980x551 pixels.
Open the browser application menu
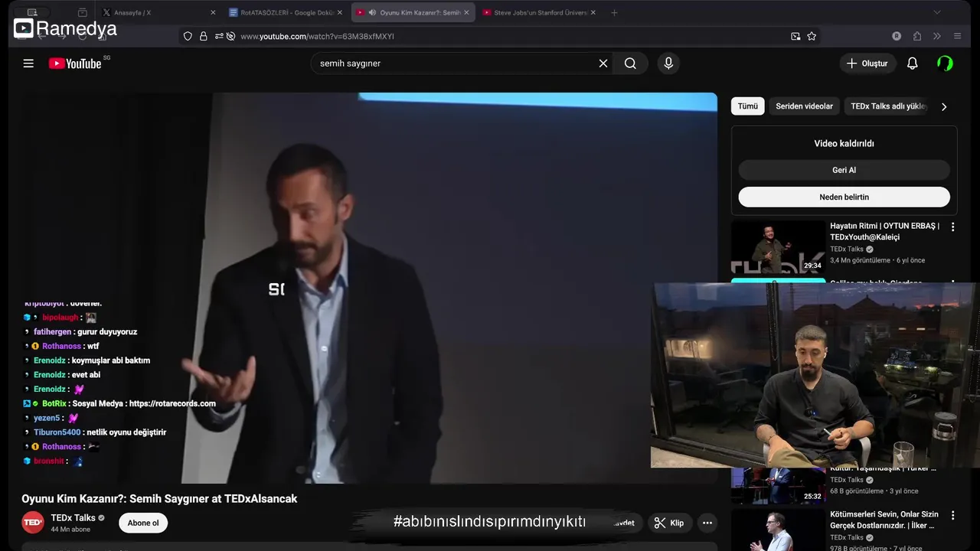pyautogui.click(x=957, y=36)
